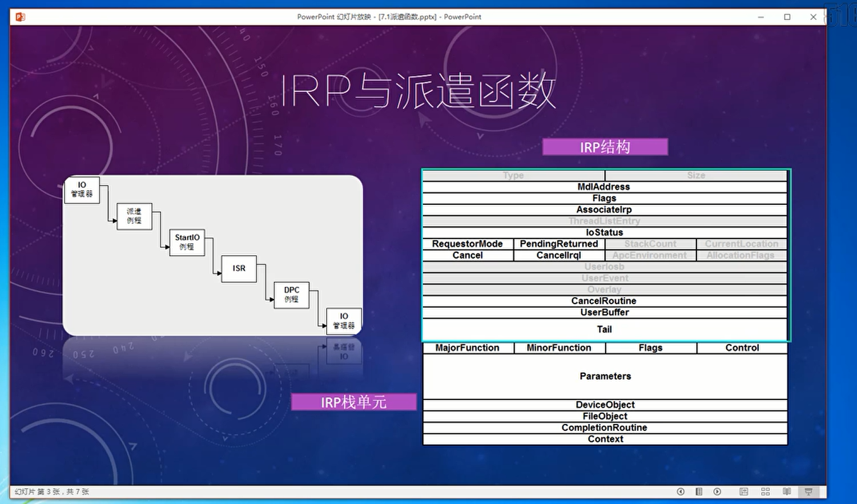This screenshot has width=857, height=504.
Task: Click the AssociateIrp row
Action: click(x=605, y=209)
